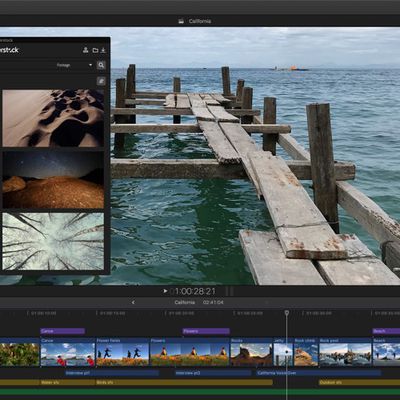400x400 pixels.
Task: Select the sand dunes stock thumbnail
Action: 53,118
